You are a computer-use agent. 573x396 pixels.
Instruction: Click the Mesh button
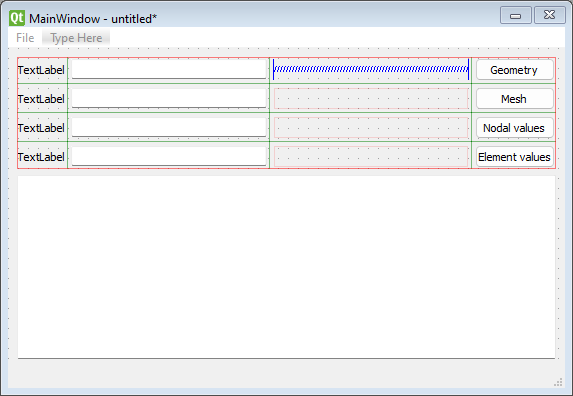(x=515, y=99)
